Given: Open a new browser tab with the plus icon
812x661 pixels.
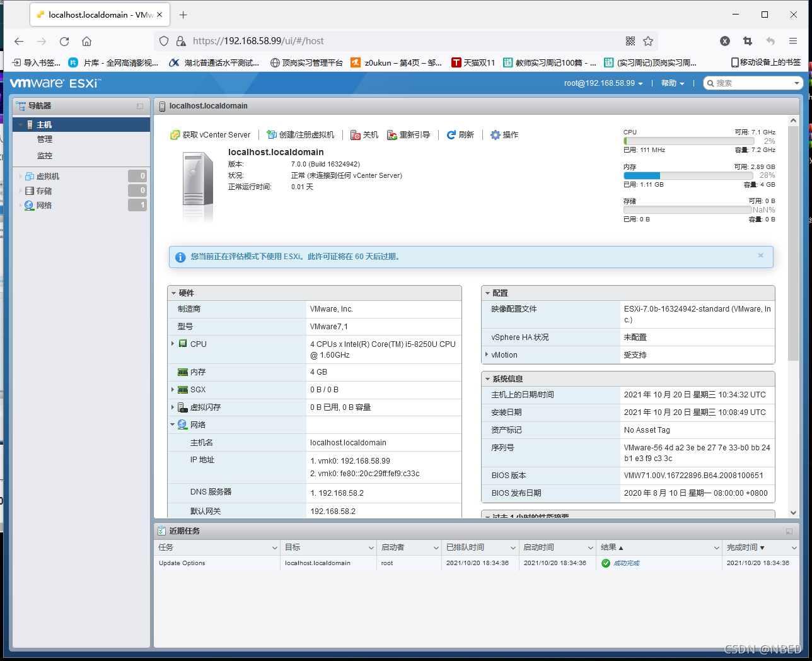Looking at the screenshot, I should (x=183, y=15).
